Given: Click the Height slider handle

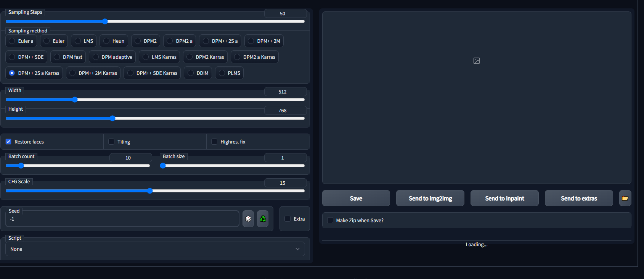Looking at the screenshot, I should (x=112, y=118).
